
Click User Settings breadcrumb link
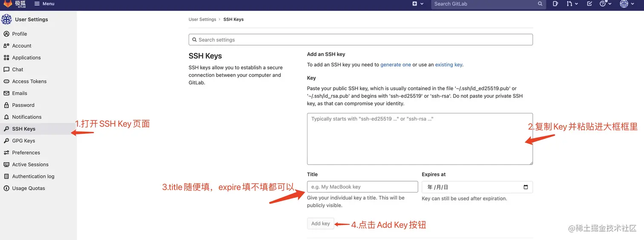tap(202, 19)
